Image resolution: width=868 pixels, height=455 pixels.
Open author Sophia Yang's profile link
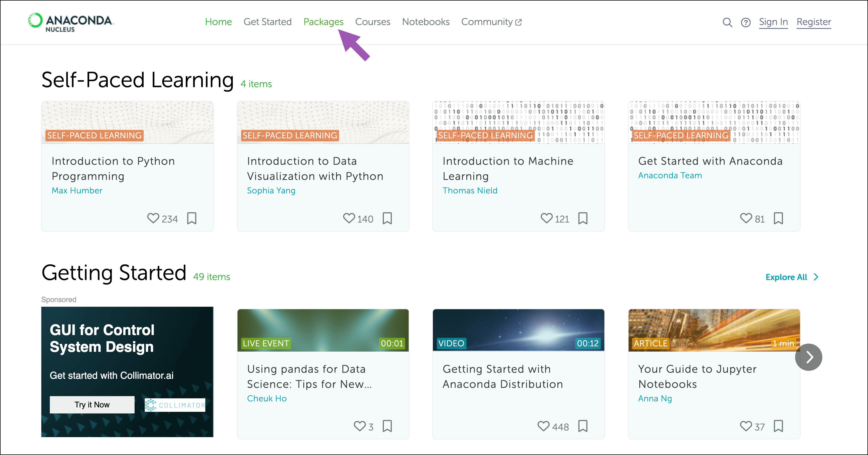[271, 191]
